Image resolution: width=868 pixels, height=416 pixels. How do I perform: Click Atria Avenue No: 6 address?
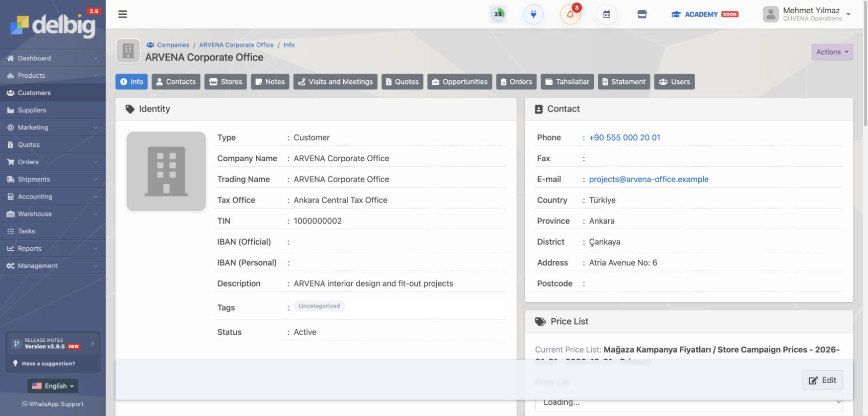click(x=623, y=263)
